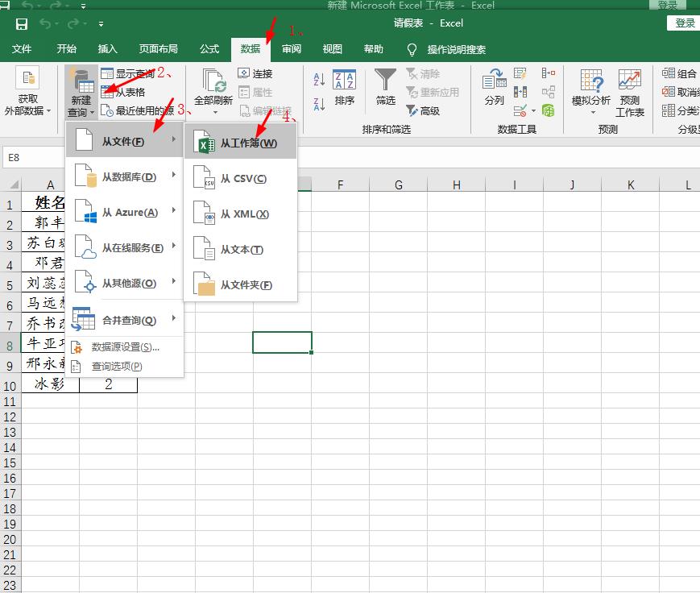This screenshot has width=700, height=593.
Task: Click 最近使用的源
Action: [137, 110]
